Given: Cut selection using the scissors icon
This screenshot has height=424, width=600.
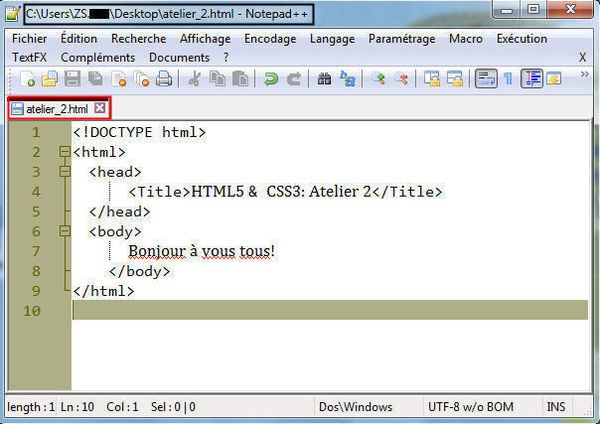Looking at the screenshot, I should pos(194,79).
